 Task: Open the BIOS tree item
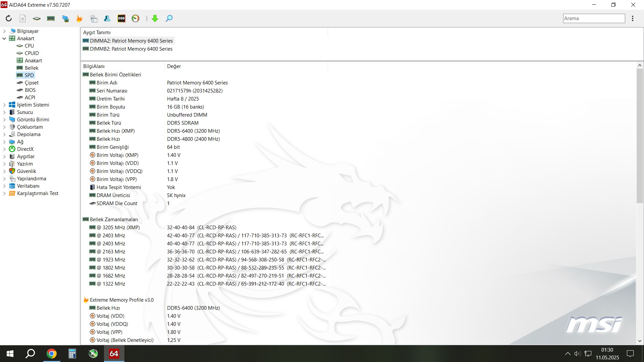point(30,90)
